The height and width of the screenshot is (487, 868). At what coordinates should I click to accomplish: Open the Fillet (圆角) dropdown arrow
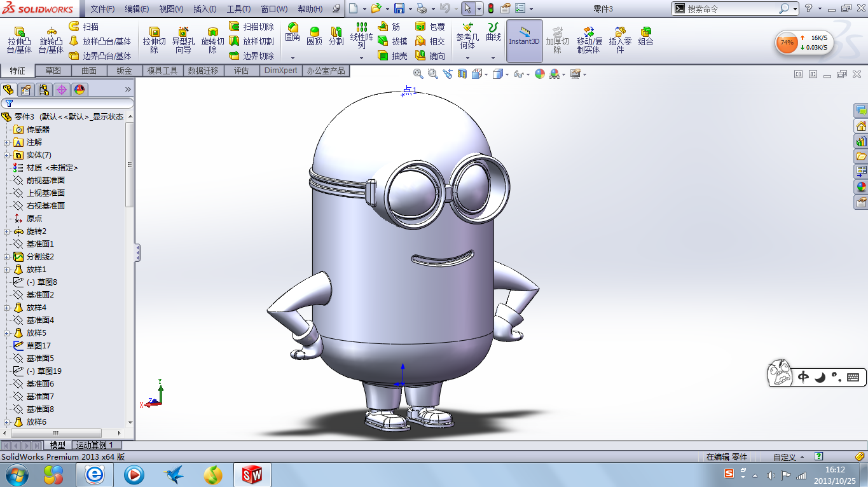click(x=293, y=58)
